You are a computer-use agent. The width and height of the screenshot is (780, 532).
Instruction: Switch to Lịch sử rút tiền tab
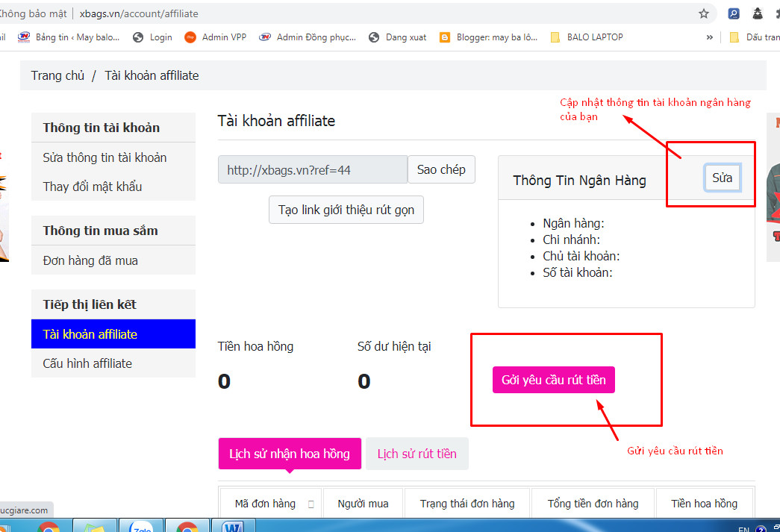coord(416,454)
